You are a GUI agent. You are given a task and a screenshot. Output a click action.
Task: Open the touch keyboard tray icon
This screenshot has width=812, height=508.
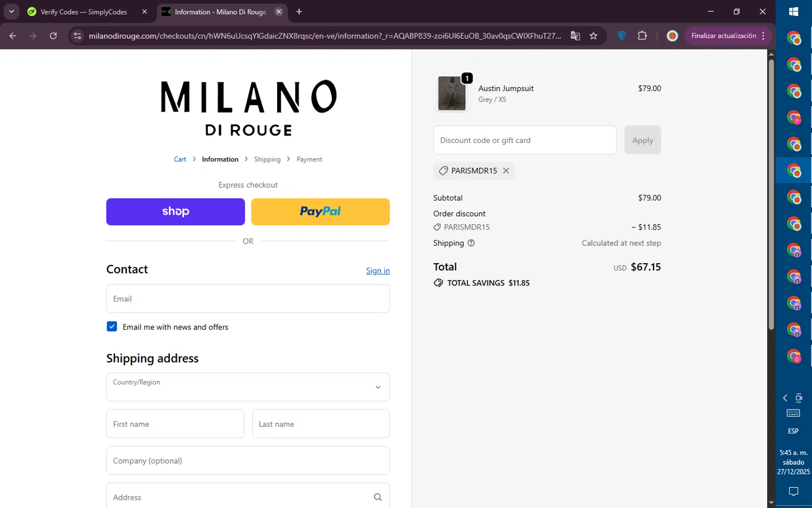coord(794,413)
